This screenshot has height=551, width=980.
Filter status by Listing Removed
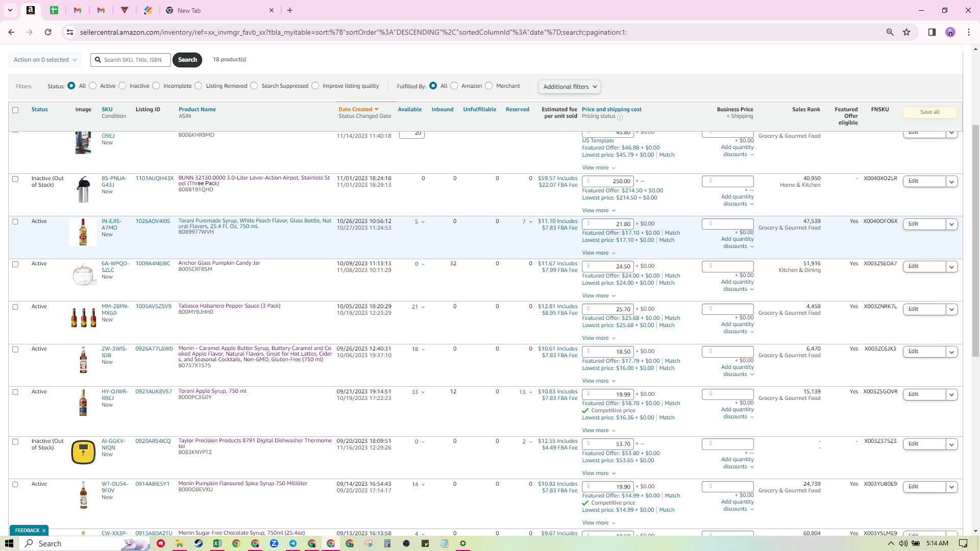199,86
